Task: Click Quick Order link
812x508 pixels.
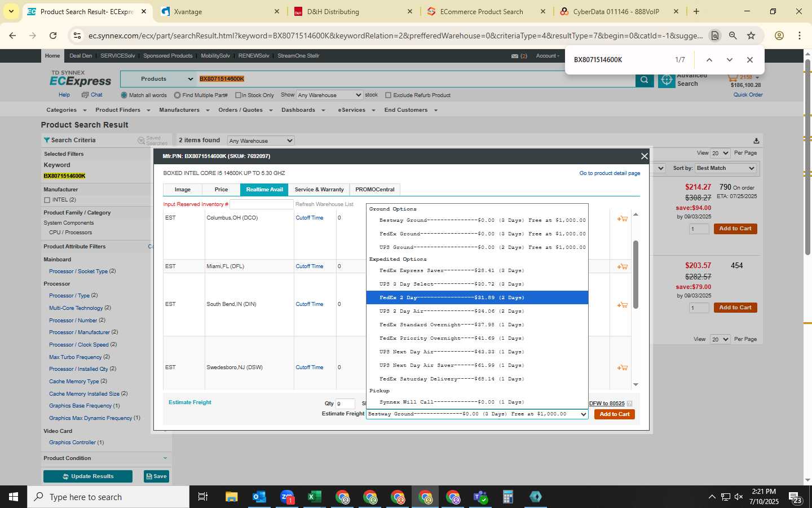Action: pyautogui.click(x=748, y=95)
